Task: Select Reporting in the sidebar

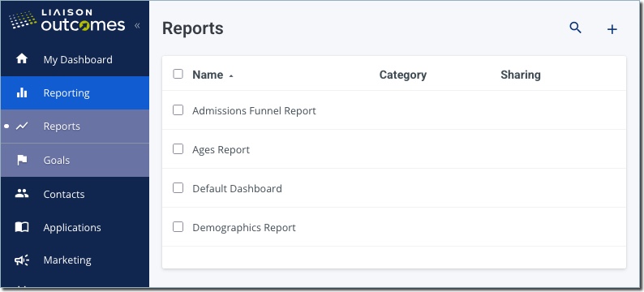Action: [x=75, y=92]
